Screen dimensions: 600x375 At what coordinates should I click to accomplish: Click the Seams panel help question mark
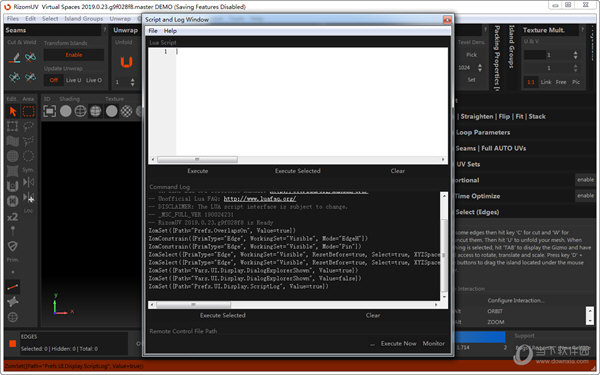[104, 30]
